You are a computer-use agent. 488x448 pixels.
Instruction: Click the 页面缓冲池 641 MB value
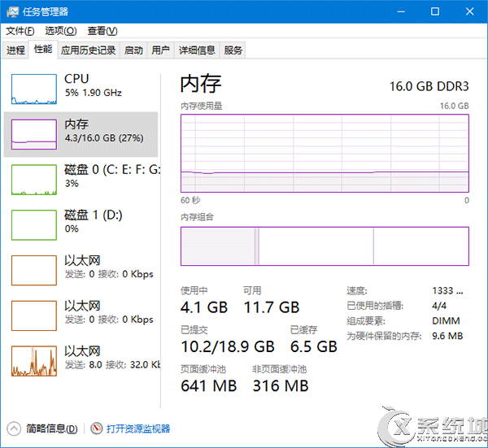click(x=208, y=385)
